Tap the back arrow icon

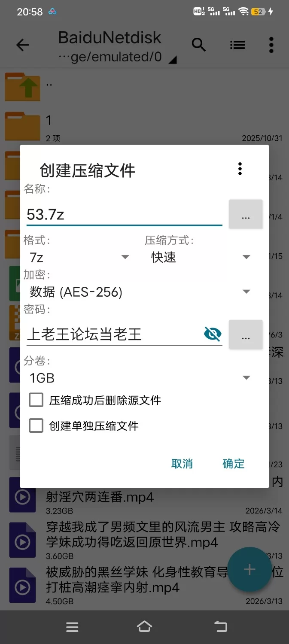pyautogui.click(x=22, y=45)
